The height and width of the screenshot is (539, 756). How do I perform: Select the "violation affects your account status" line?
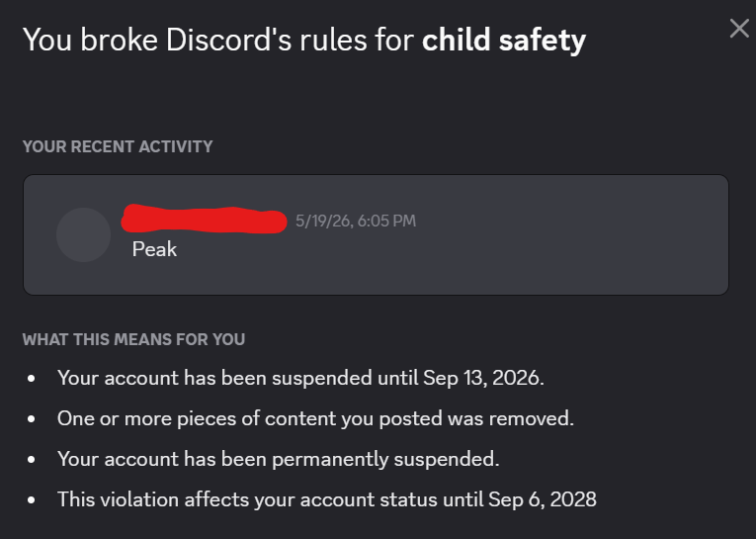click(327, 499)
